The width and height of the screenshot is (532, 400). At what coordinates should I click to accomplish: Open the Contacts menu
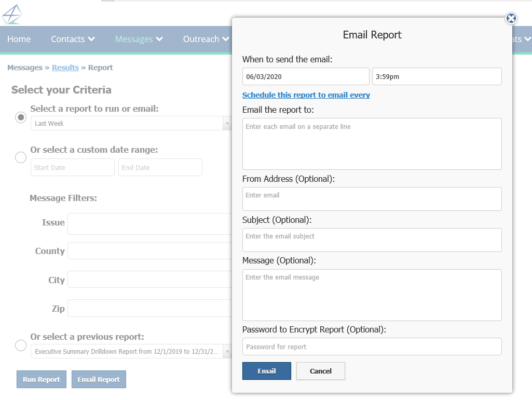point(73,39)
